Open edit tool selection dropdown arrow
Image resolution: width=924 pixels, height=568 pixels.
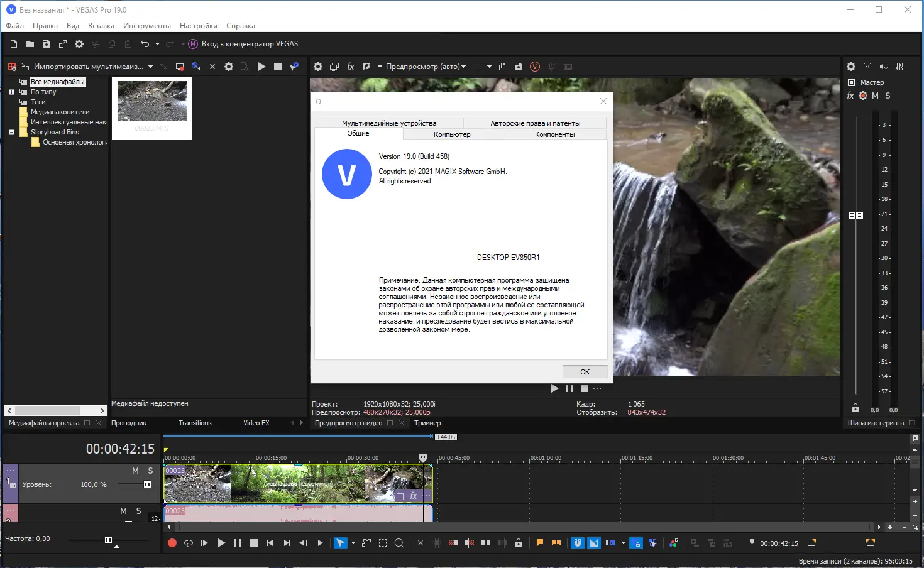tap(353, 543)
